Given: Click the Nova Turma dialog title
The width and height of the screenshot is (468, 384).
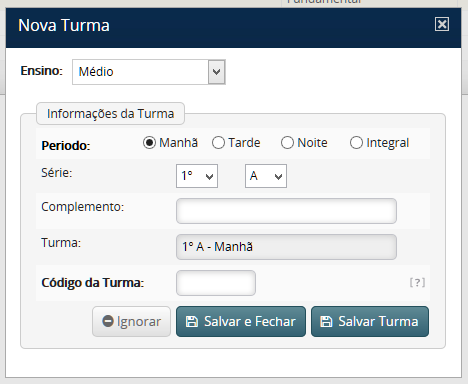Looking at the screenshot, I should coord(64,25).
